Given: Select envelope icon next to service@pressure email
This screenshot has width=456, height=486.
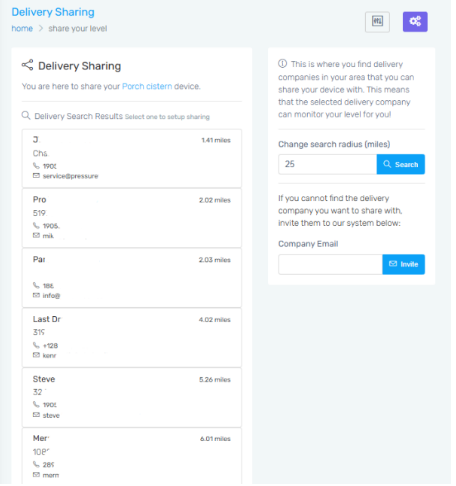Looking at the screenshot, I should [x=36, y=176].
